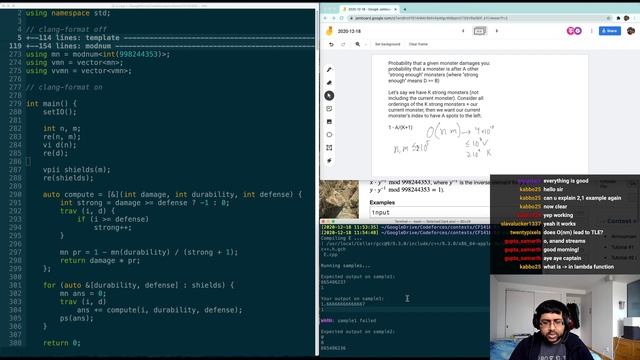Click the input sample box
Image resolution: width=640 pixels, height=360 pixels.
(x=429, y=212)
